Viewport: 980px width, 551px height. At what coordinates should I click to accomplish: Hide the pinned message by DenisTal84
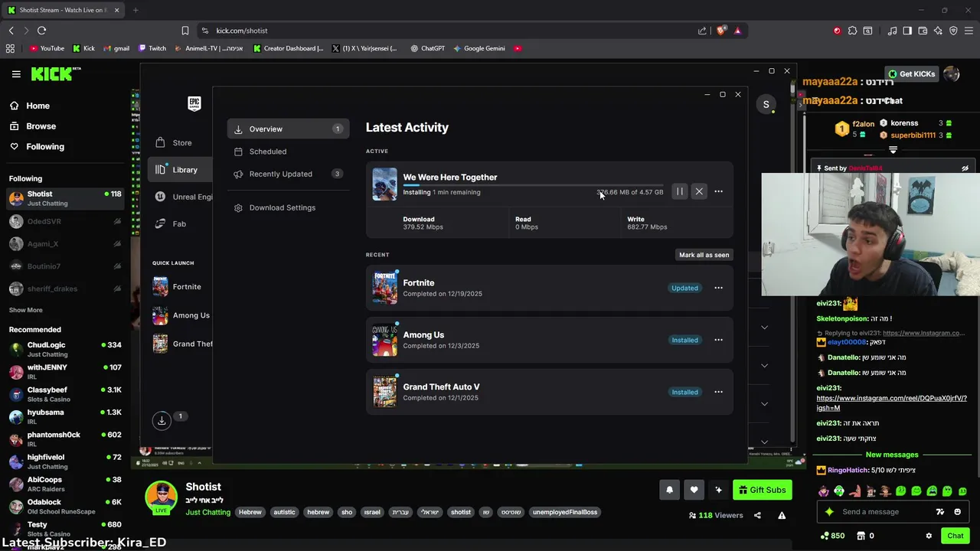965,168
